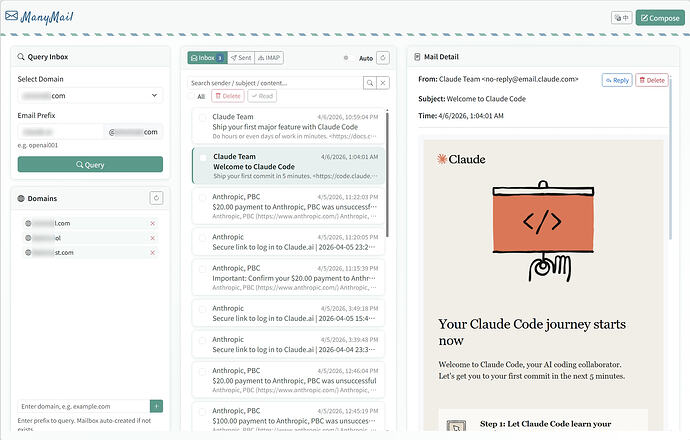Open the $100.00 payment unsuccessful email
Viewport: 690px width, 440px height.
click(288, 417)
